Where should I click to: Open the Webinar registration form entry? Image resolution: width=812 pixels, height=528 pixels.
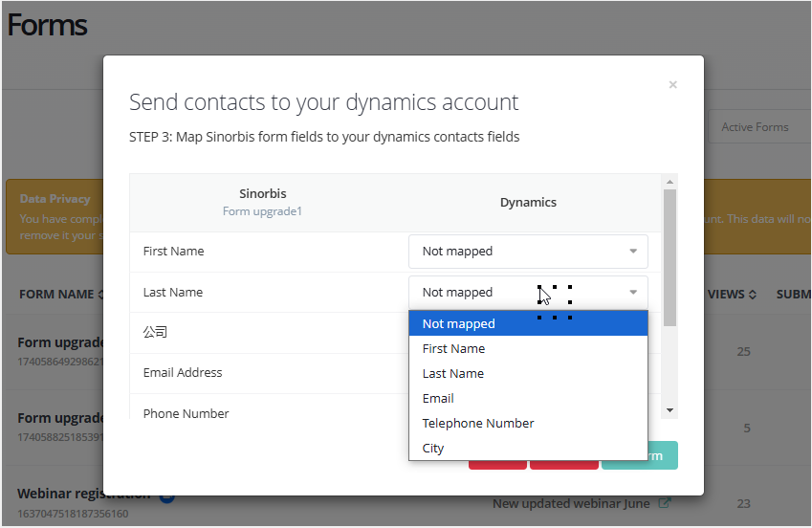[84, 495]
